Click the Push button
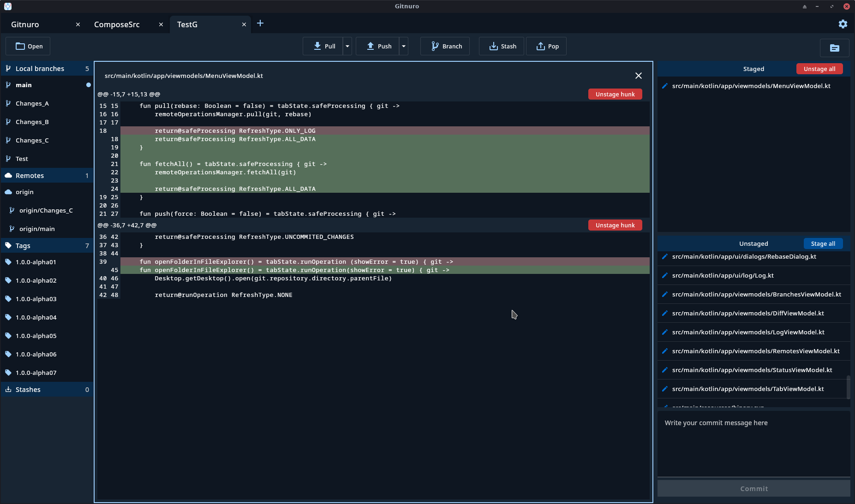 pyautogui.click(x=377, y=46)
